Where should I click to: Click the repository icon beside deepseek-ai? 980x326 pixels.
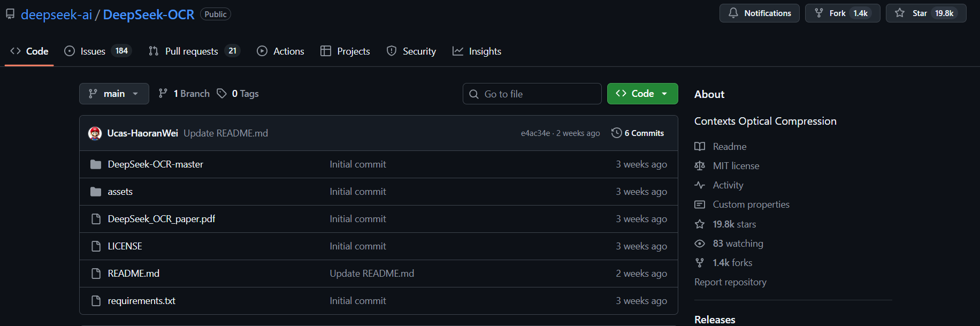point(10,14)
